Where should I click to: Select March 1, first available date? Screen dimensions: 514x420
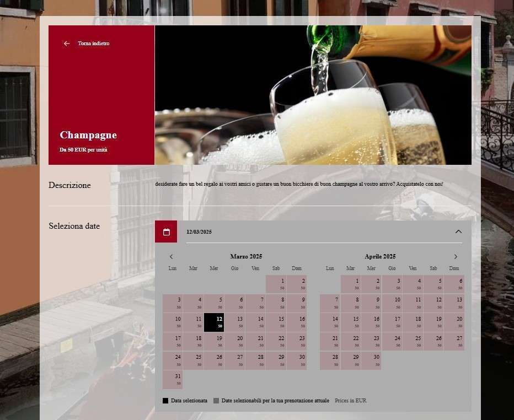click(x=276, y=283)
